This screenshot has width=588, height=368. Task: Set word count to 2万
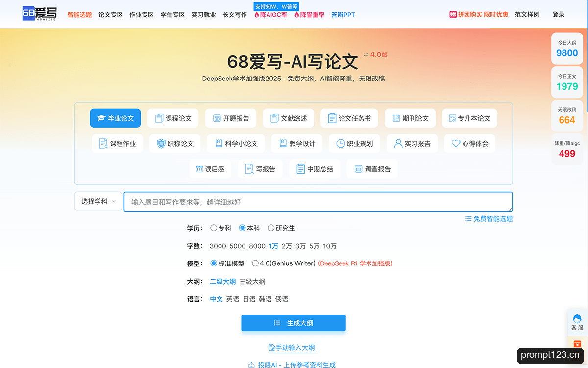(x=287, y=246)
